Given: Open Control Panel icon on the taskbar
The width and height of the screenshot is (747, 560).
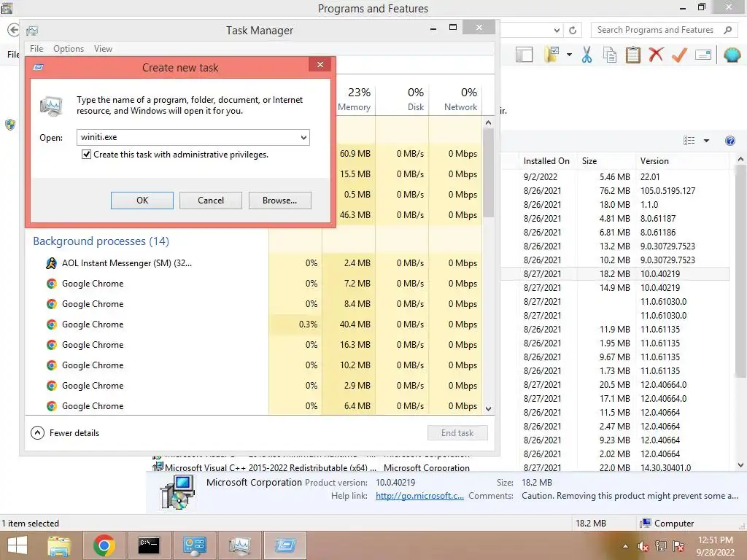Looking at the screenshot, I should (x=194, y=545).
